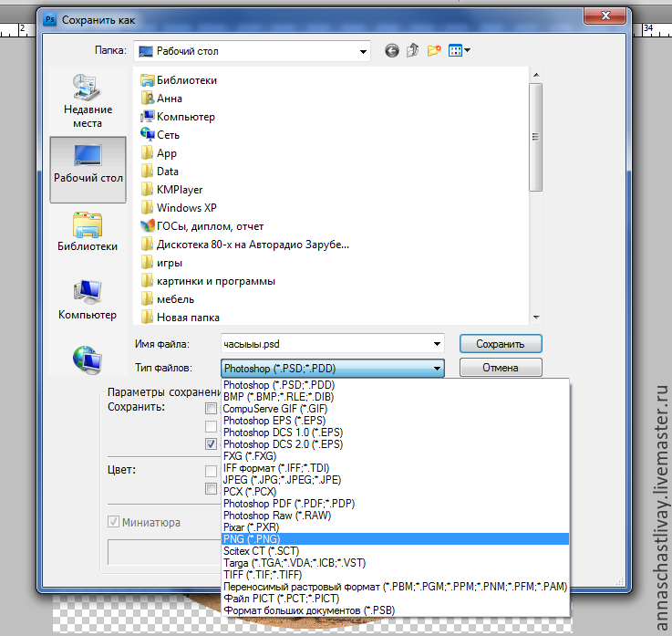Choose Photoshop PDF format
The height and width of the screenshot is (636, 672).
point(395,504)
